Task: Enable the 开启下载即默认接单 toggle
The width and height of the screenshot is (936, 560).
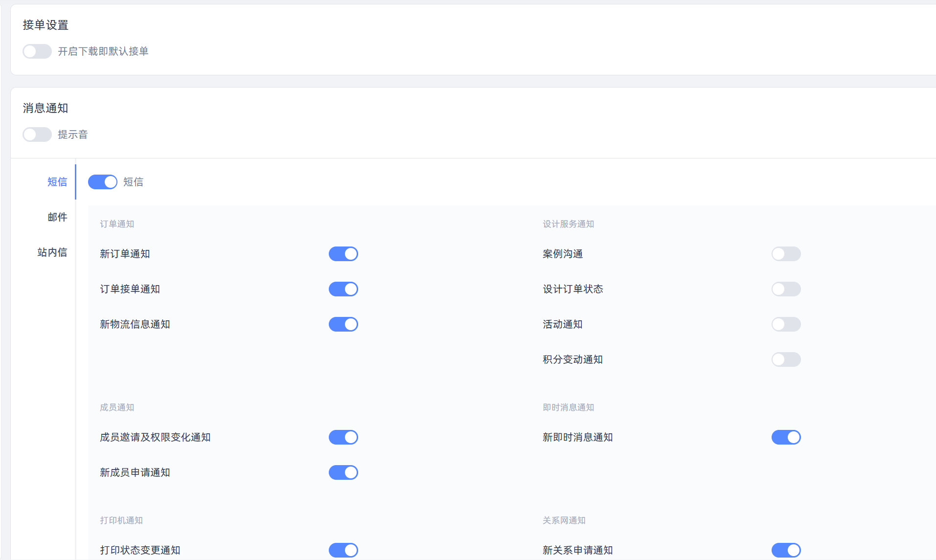Action: click(37, 51)
